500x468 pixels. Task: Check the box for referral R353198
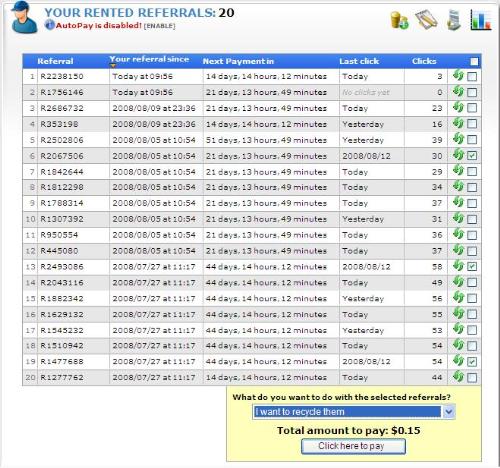472,124
